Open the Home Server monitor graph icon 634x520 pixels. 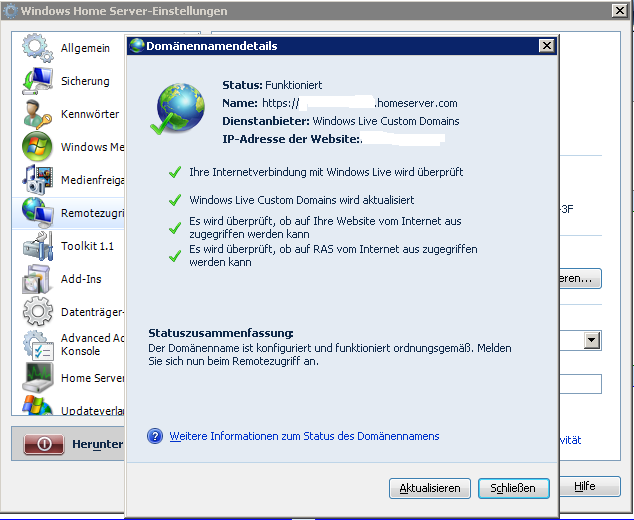click(x=38, y=378)
